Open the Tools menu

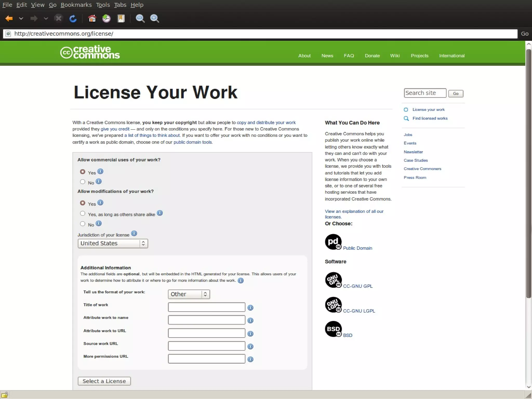pyautogui.click(x=103, y=5)
